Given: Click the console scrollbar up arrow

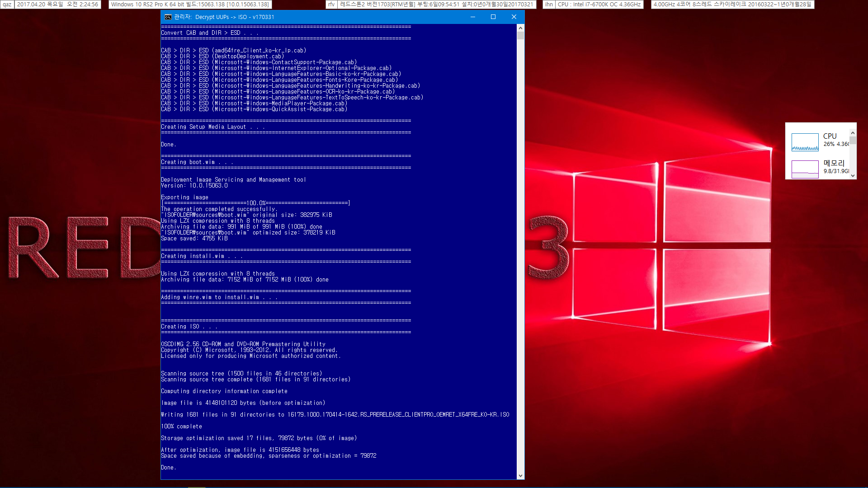Looking at the screenshot, I should point(520,28).
